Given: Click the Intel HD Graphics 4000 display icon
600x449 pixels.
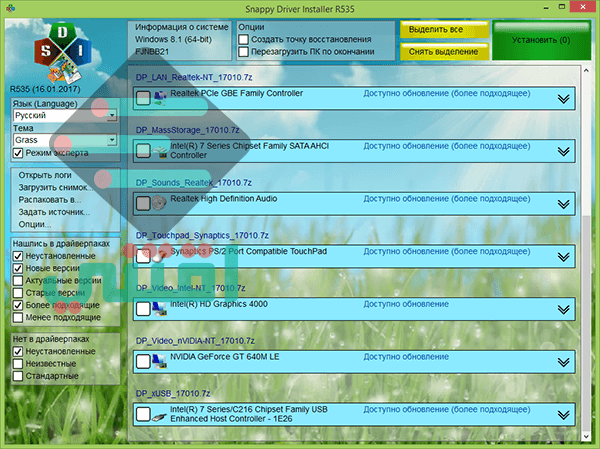Looking at the screenshot, I should 159,309.
